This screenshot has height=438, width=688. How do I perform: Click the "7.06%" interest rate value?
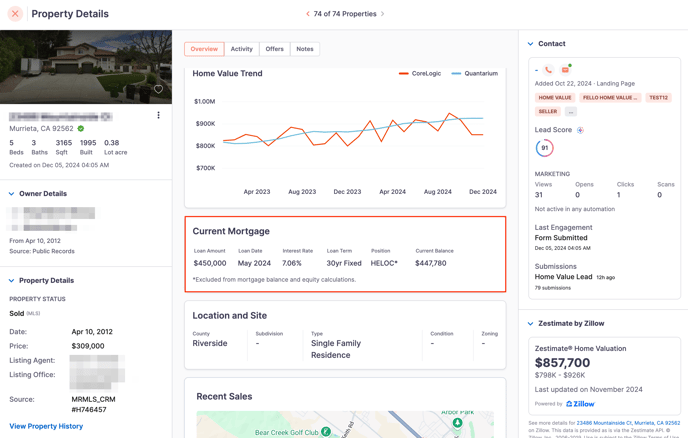coord(292,263)
